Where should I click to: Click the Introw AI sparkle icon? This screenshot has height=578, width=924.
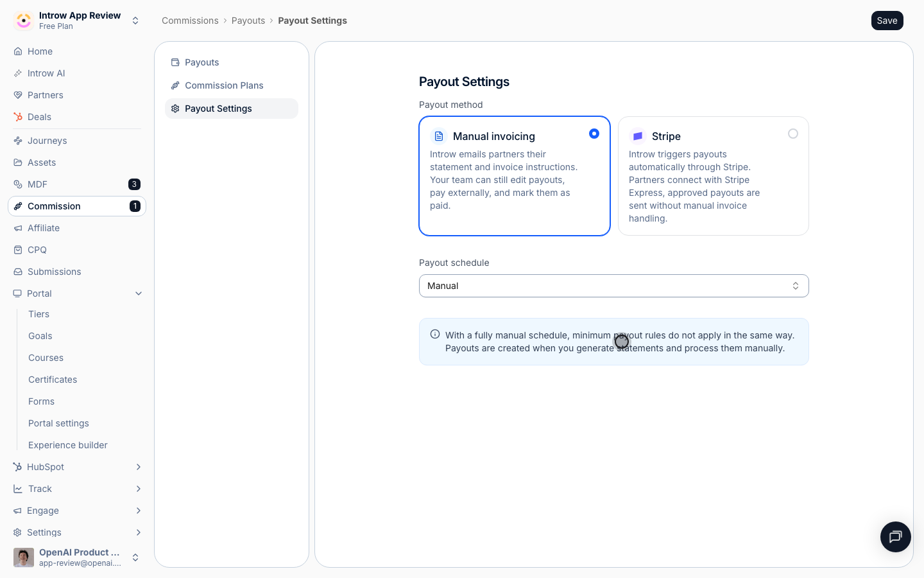(x=18, y=73)
